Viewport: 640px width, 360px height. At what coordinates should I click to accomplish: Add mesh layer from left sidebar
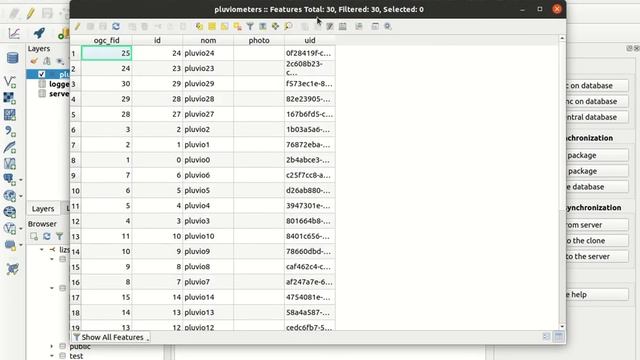point(10,115)
